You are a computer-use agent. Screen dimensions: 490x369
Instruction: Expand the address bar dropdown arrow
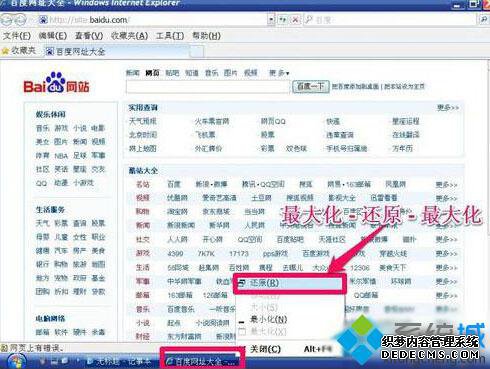tap(271, 20)
